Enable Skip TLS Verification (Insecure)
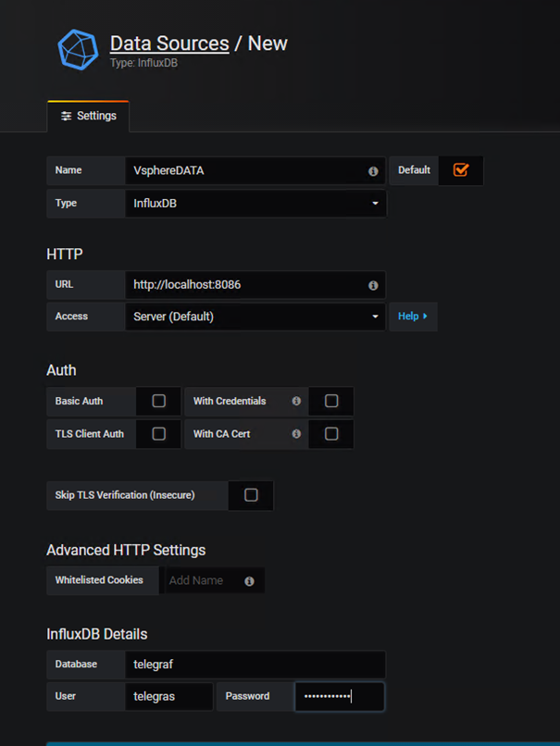Viewport: 560px width, 746px height. click(251, 495)
